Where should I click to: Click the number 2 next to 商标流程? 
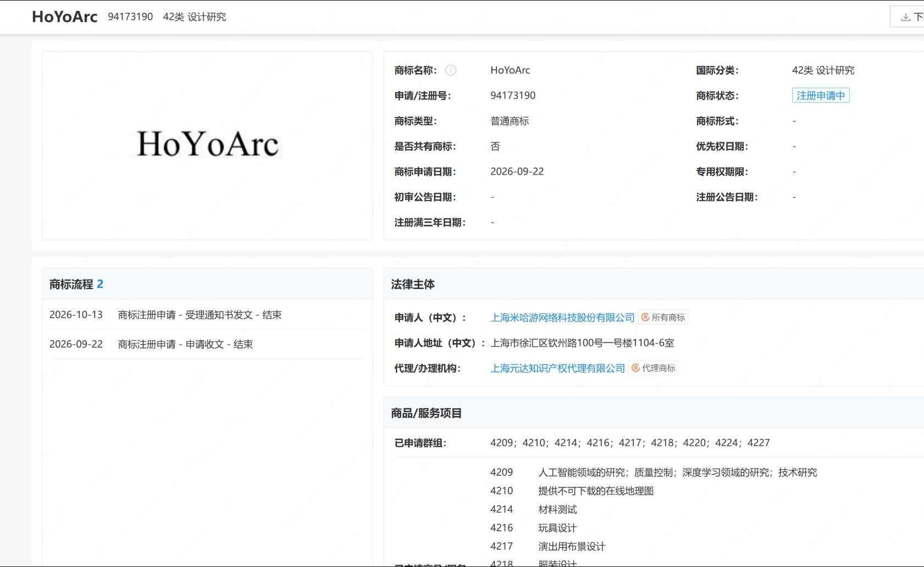click(100, 284)
